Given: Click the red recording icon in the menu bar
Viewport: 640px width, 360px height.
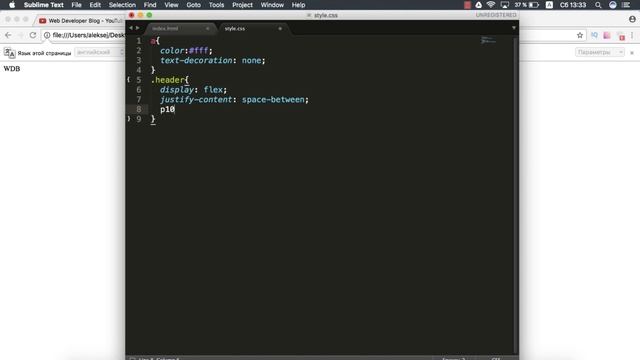Looking at the screenshot, I should coord(467,5).
